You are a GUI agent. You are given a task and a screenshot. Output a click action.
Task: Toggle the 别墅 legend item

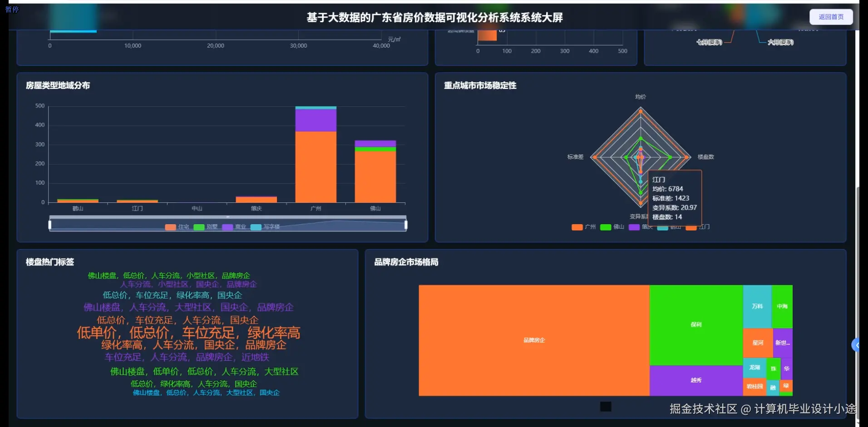coord(199,227)
